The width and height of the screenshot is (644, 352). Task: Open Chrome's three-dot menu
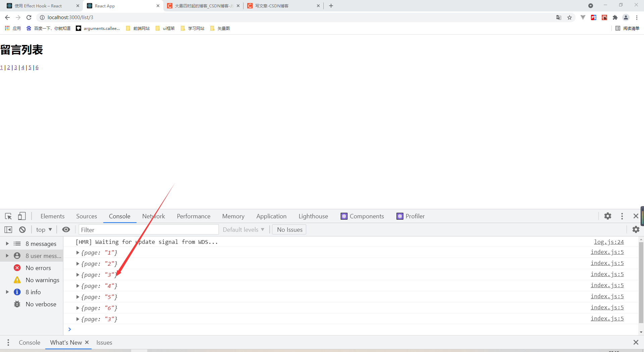point(637,17)
